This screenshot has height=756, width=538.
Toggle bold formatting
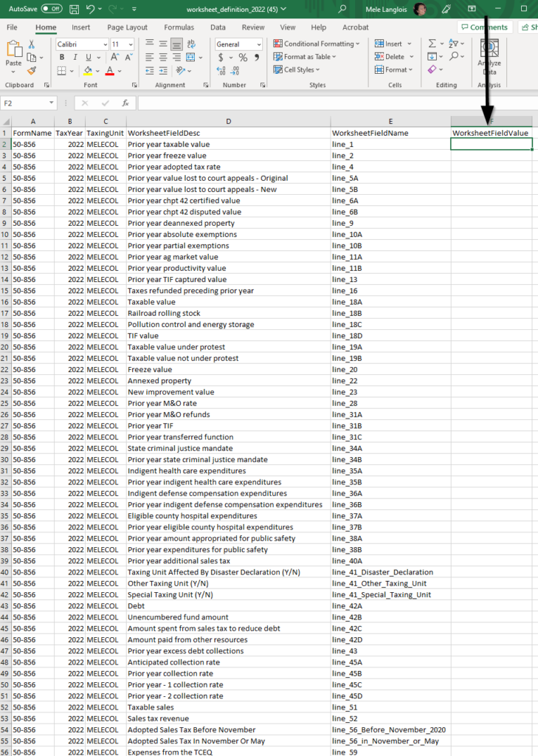[x=62, y=58]
